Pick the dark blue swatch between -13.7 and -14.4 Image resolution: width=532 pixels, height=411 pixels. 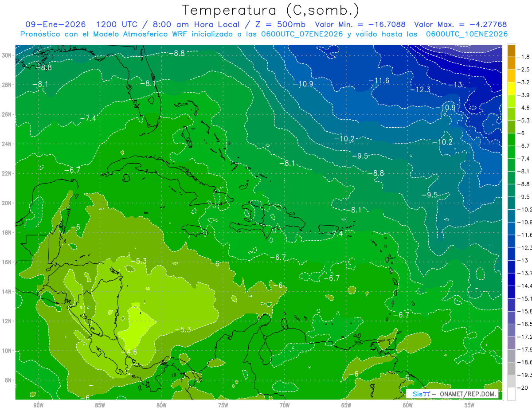pos(512,279)
